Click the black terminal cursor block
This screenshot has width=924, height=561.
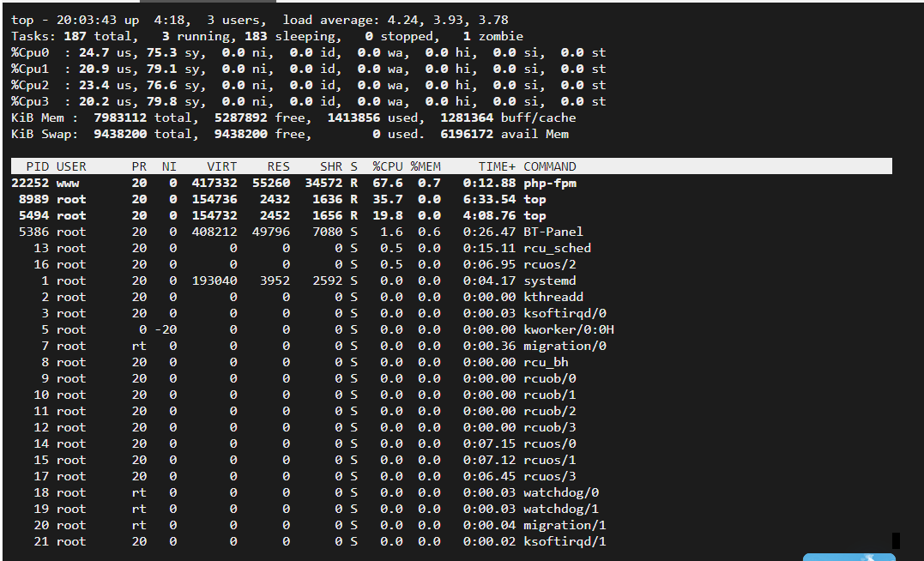point(896,540)
